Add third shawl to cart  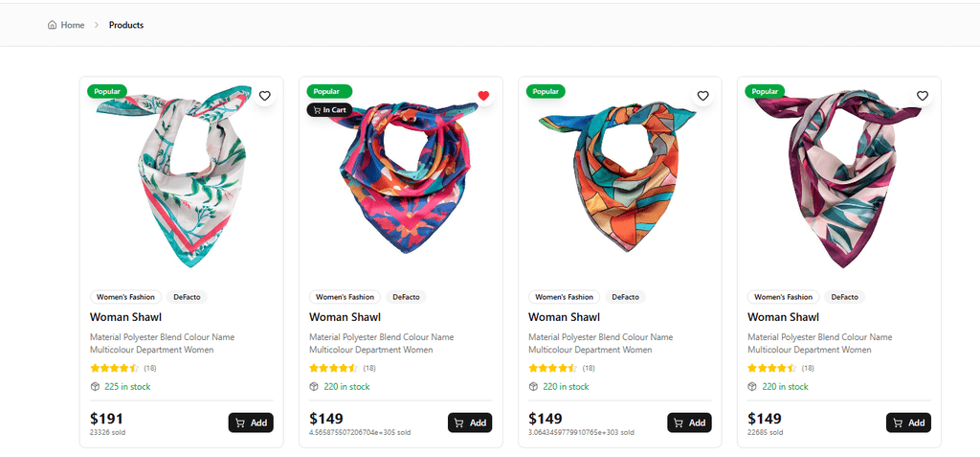[689, 423]
